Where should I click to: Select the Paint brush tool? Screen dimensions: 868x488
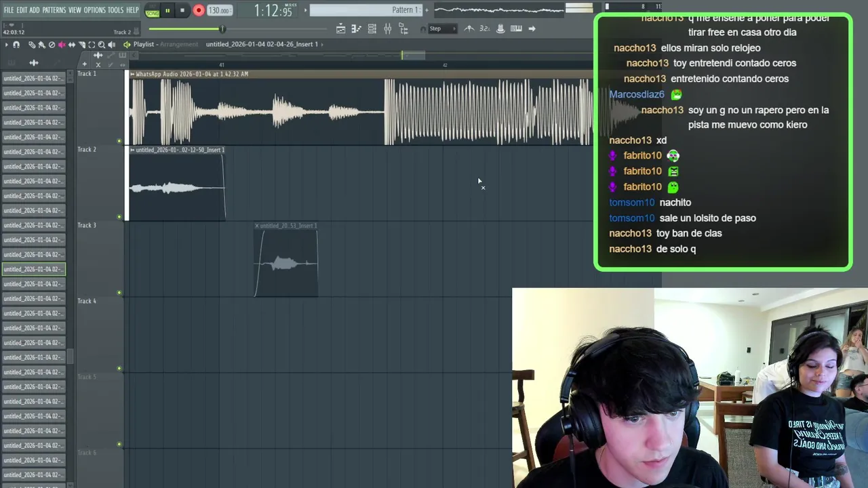(41, 45)
